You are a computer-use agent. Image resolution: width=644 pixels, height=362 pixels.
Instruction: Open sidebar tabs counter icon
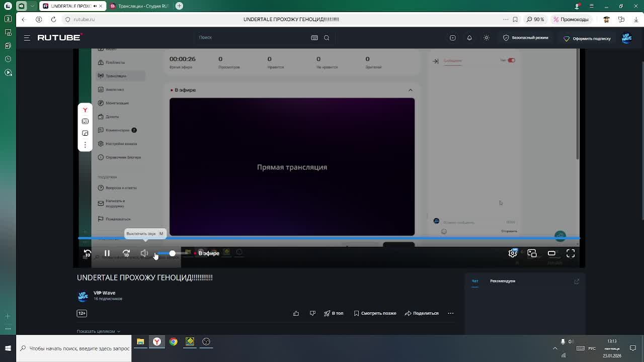pyautogui.click(x=8, y=19)
